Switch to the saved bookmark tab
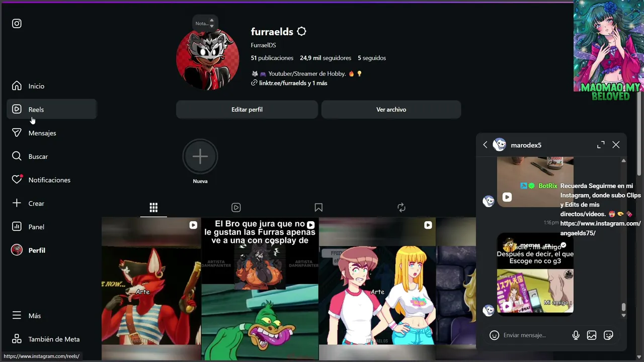 pos(318,208)
